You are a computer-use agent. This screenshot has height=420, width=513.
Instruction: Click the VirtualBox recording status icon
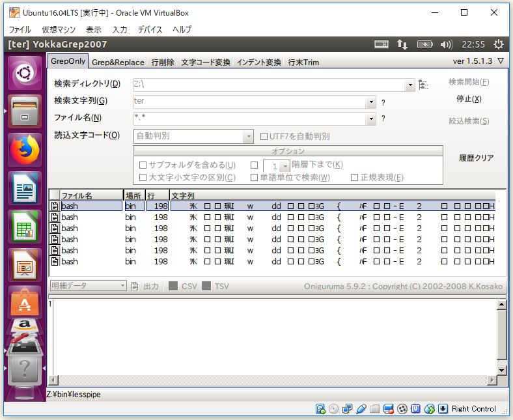402,409
